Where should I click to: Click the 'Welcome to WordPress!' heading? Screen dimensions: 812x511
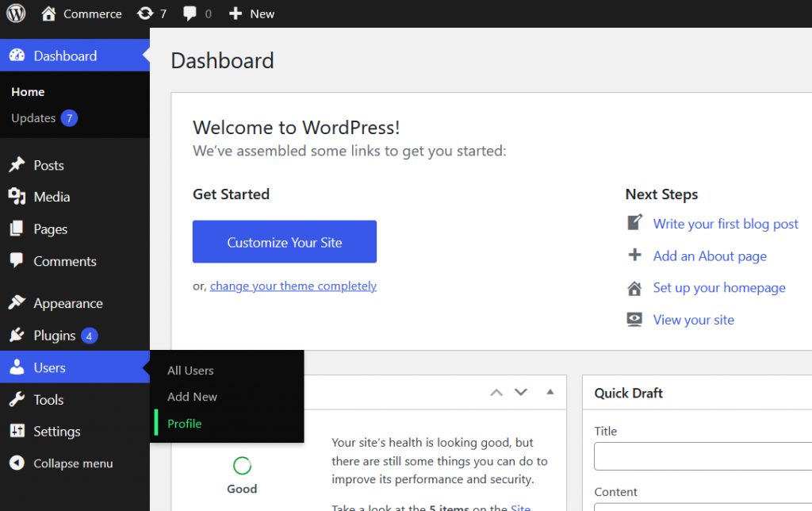click(x=297, y=128)
